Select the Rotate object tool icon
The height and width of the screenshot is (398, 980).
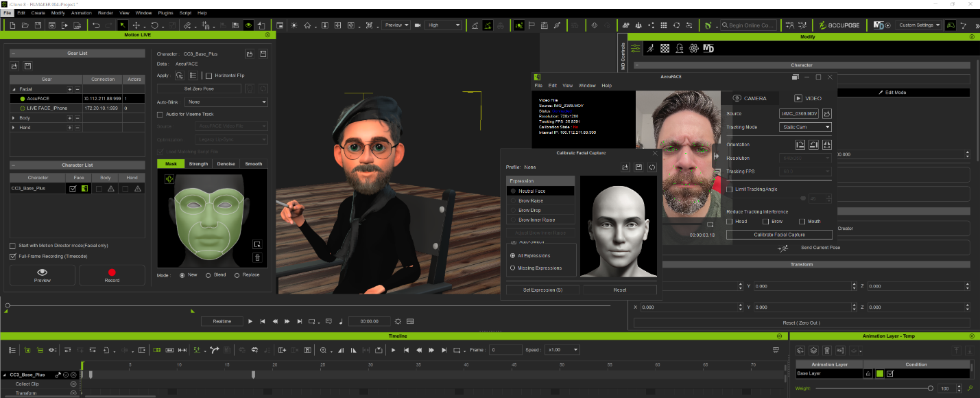[x=154, y=25]
